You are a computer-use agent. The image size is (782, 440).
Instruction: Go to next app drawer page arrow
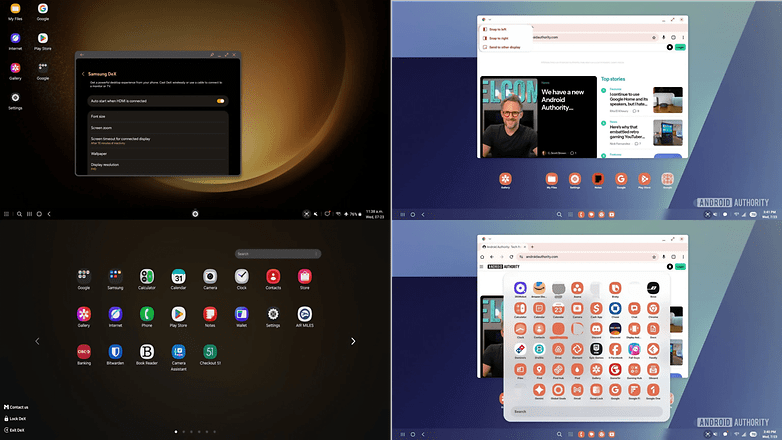click(x=353, y=341)
